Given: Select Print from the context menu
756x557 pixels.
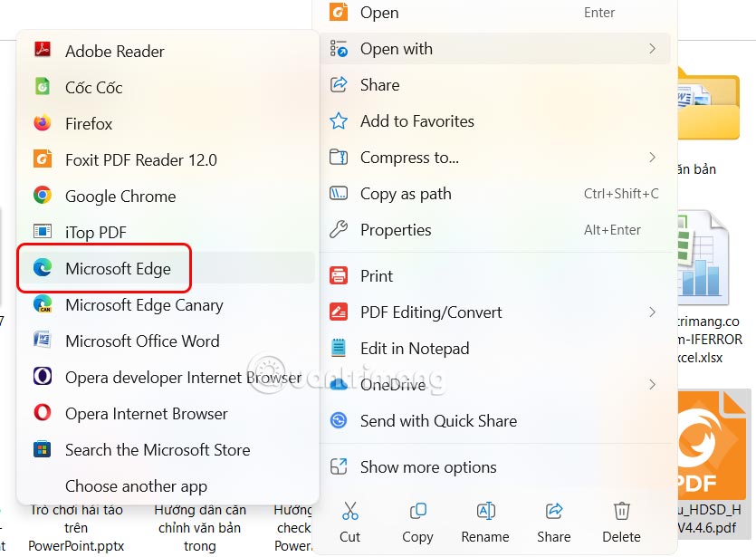Looking at the screenshot, I should [495, 276].
